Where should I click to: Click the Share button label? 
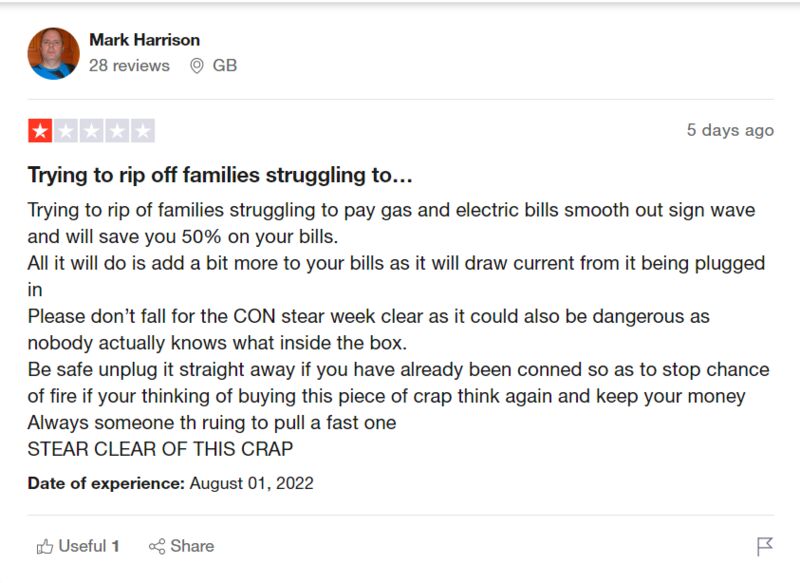[x=190, y=547]
